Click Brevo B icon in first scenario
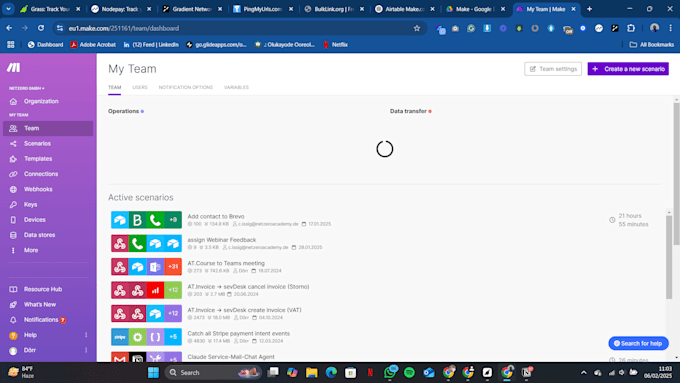680x383 pixels. click(137, 220)
